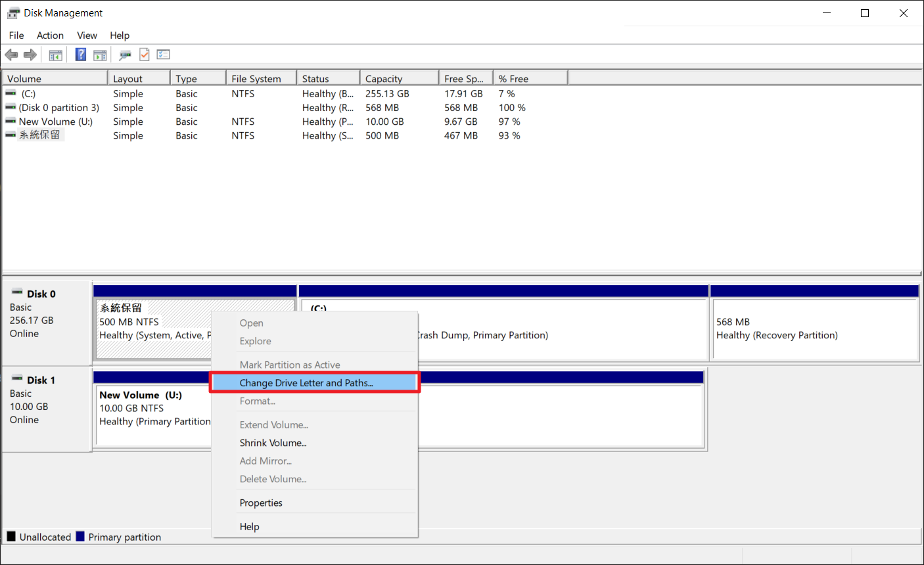Choose Help at the bottom of context menu
This screenshot has height=565, width=924.
click(315, 526)
